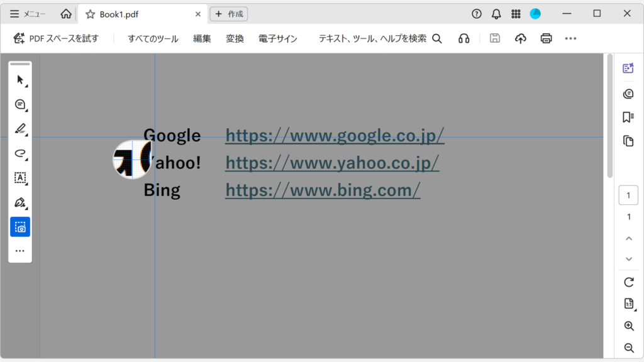Image resolution: width=644 pixels, height=362 pixels.
Task: Click the search field for text and tools
Action: tap(372, 38)
